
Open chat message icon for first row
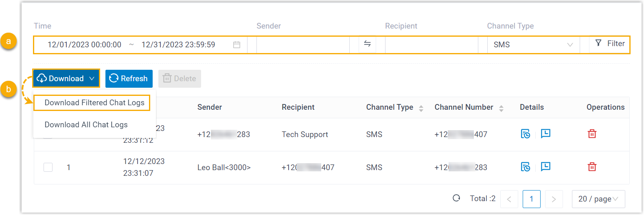pos(545,133)
